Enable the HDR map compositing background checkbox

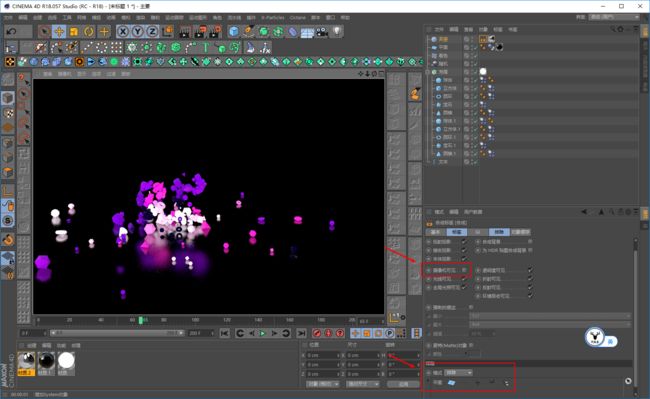pos(530,250)
